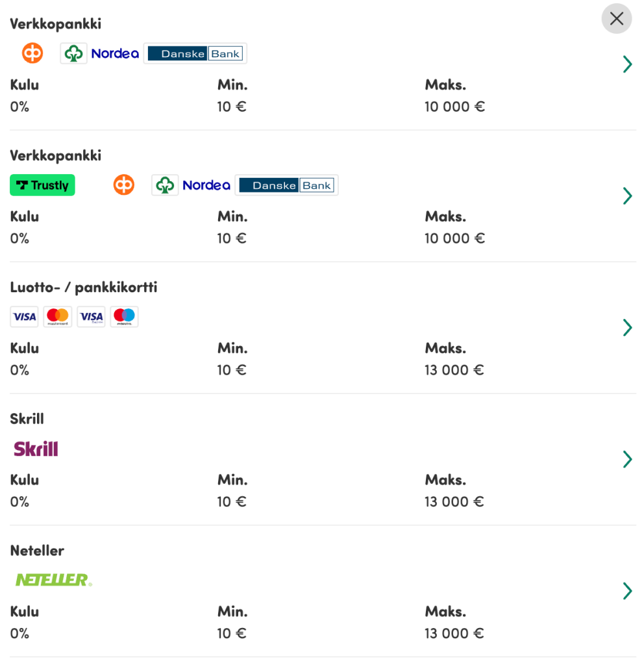Open Luotto- / pankkikortti option chevron
Screen dimensions: 644x665
[x=628, y=327]
